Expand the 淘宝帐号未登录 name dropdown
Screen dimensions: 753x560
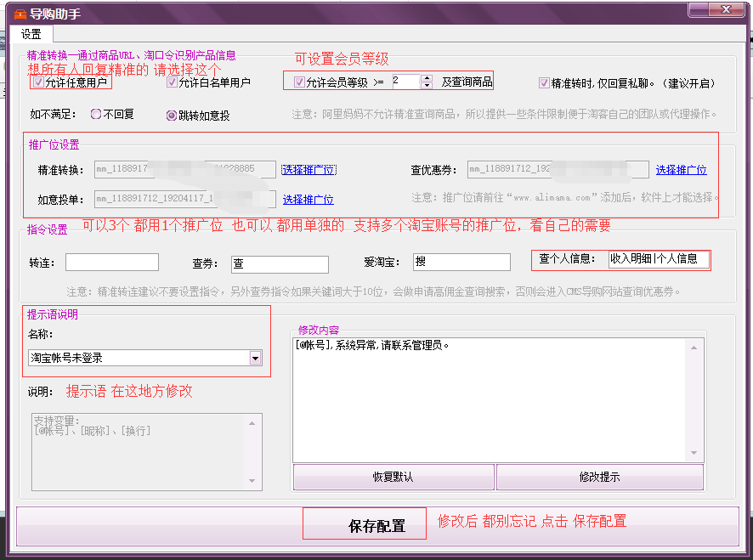[255, 359]
